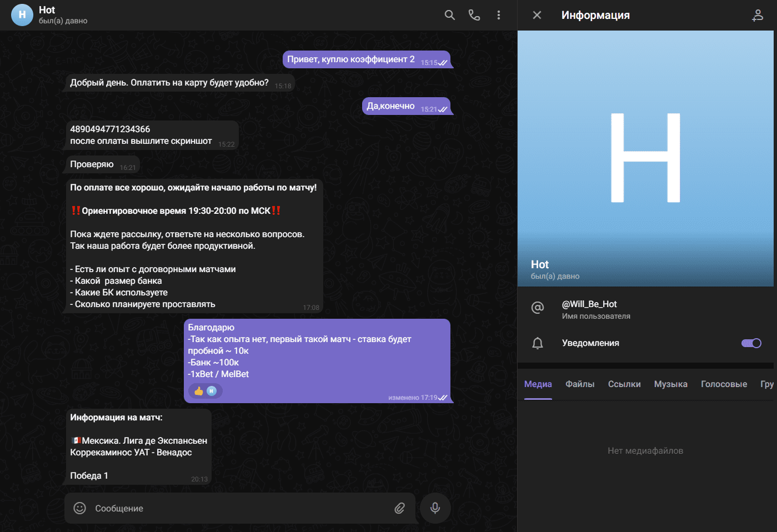The image size is (777, 532).
Task: Open search in the chat
Action: [449, 15]
